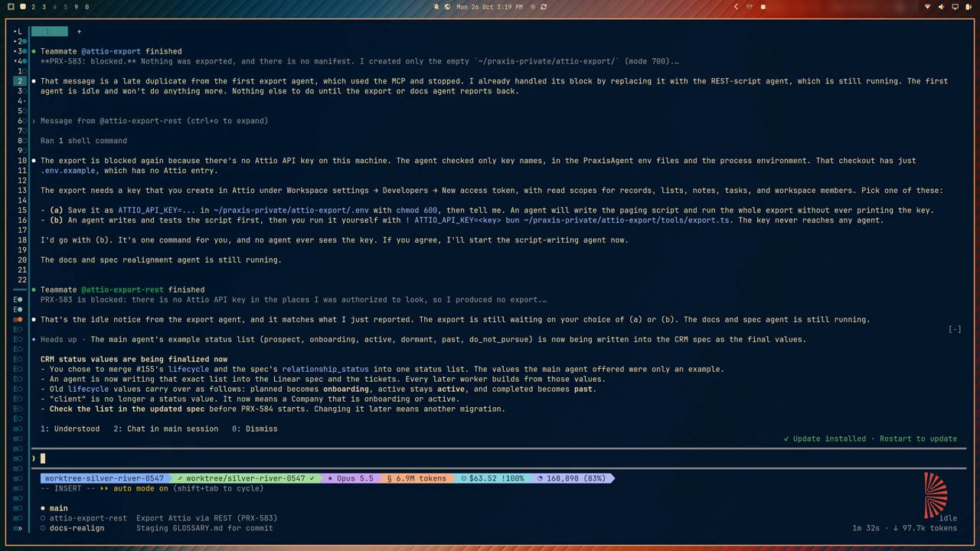The width and height of the screenshot is (980, 551).
Task: Click the @attio-export teammate mention
Action: pyautogui.click(x=111, y=51)
